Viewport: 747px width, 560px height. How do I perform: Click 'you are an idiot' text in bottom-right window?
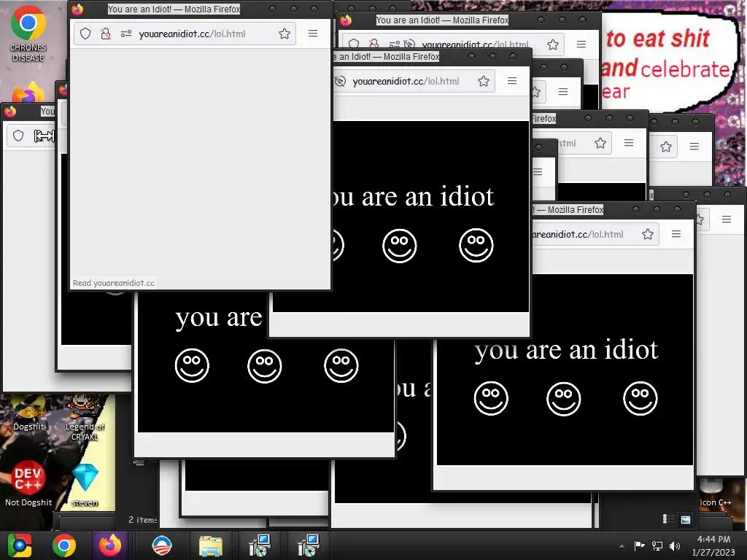[x=566, y=350]
